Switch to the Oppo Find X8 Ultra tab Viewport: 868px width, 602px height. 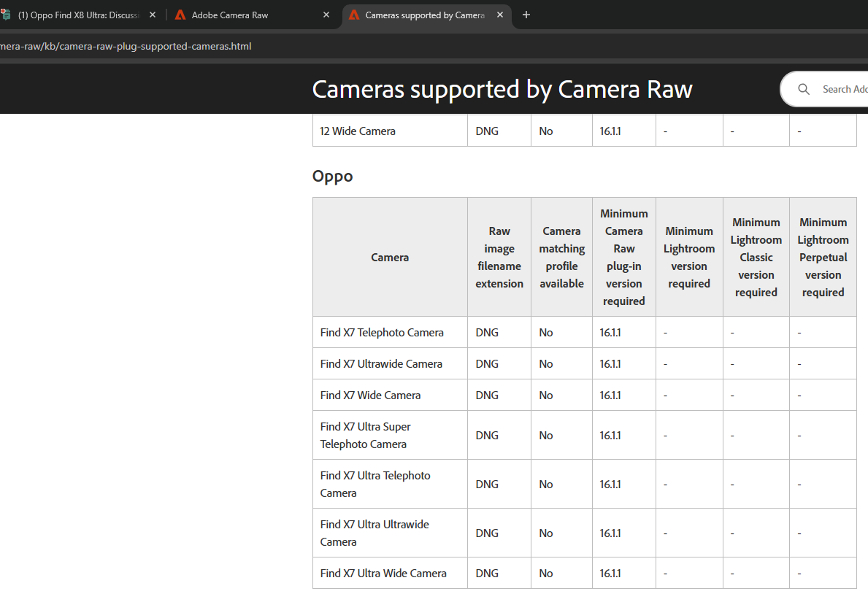click(79, 15)
